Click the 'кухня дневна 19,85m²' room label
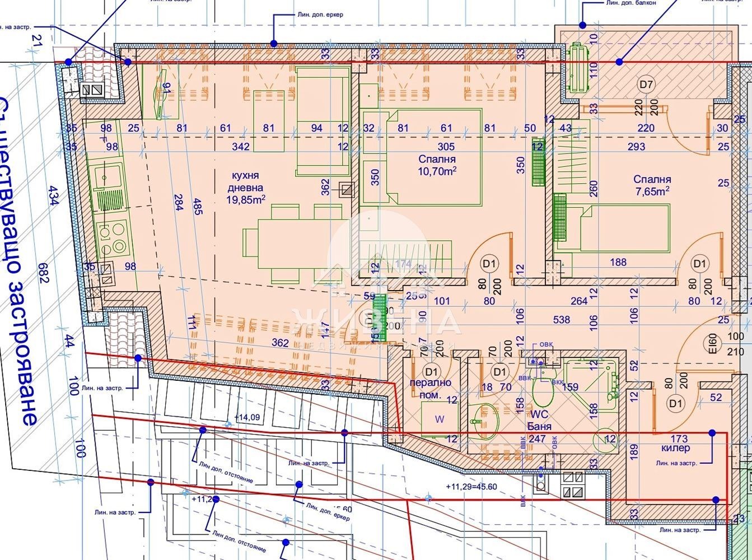 tap(245, 188)
